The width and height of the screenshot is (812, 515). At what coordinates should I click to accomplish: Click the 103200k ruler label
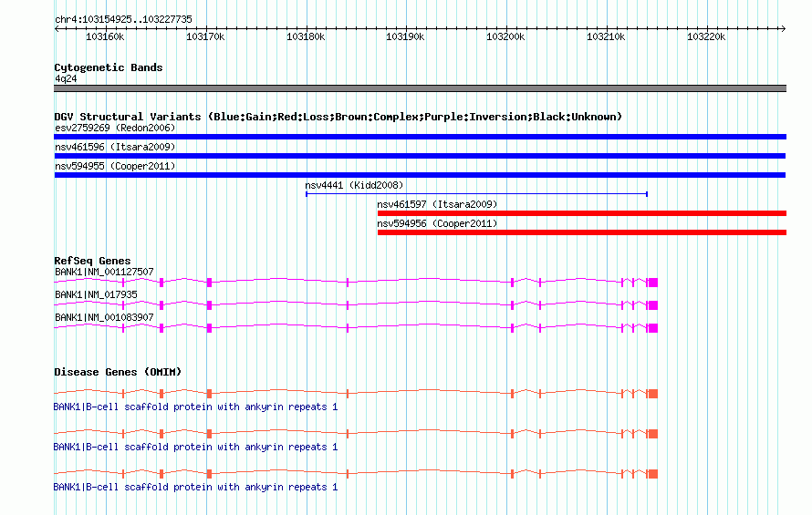505,36
